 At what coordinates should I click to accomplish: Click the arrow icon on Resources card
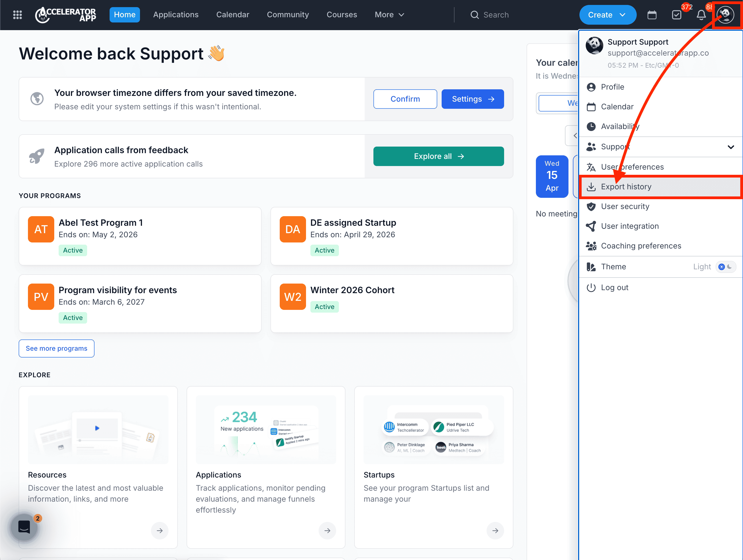point(159,530)
